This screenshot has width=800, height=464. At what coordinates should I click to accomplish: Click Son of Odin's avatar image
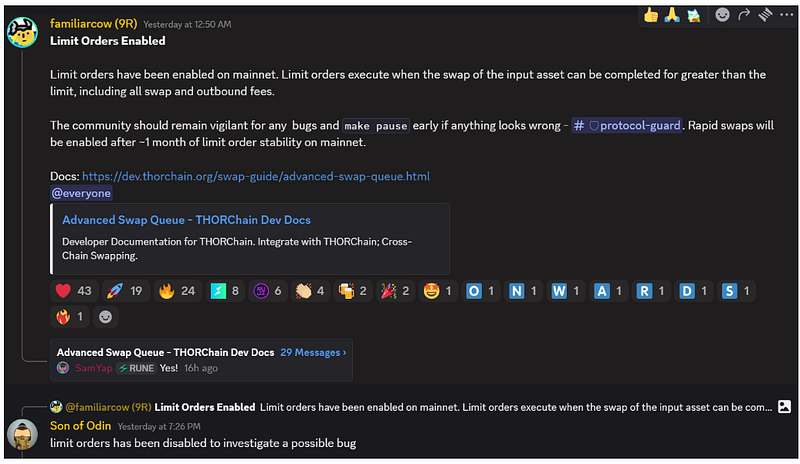coord(22,434)
